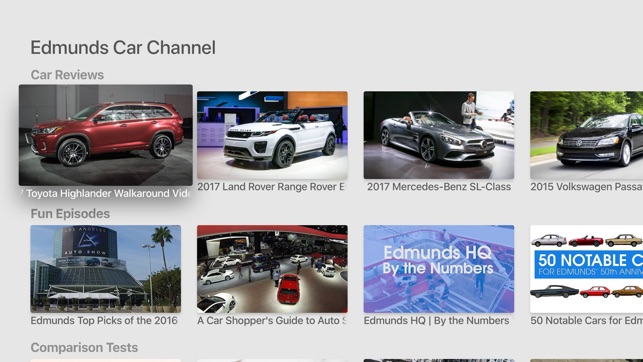Image resolution: width=643 pixels, height=362 pixels.
Task: Click the 2017 Land Rover Range Rover title
Action: pyautogui.click(x=271, y=187)
